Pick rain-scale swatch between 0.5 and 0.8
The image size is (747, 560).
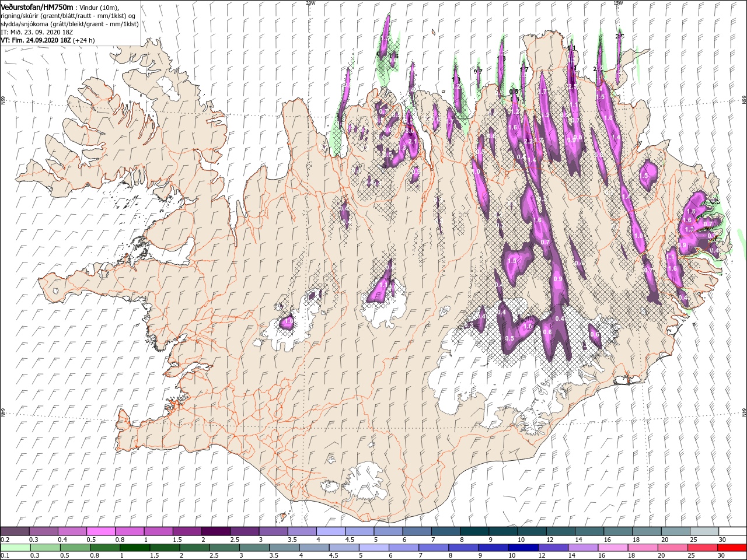click(75, 548)
